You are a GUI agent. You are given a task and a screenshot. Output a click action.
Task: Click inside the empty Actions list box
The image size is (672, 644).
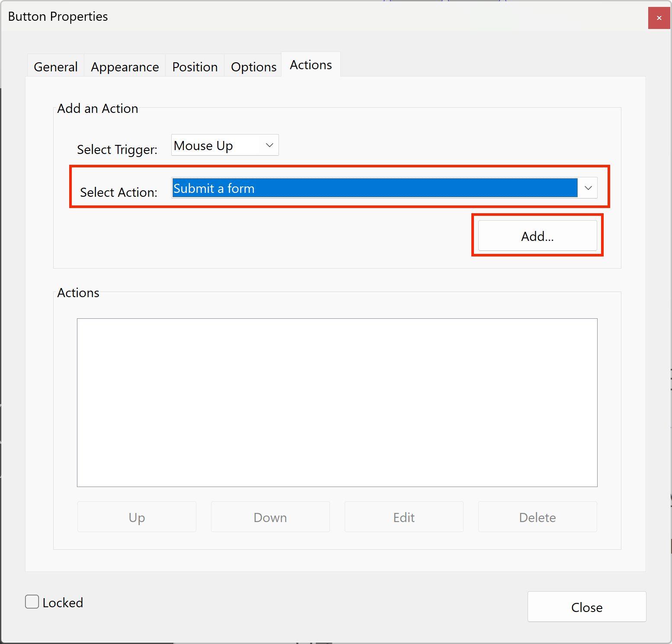(337, 403)
